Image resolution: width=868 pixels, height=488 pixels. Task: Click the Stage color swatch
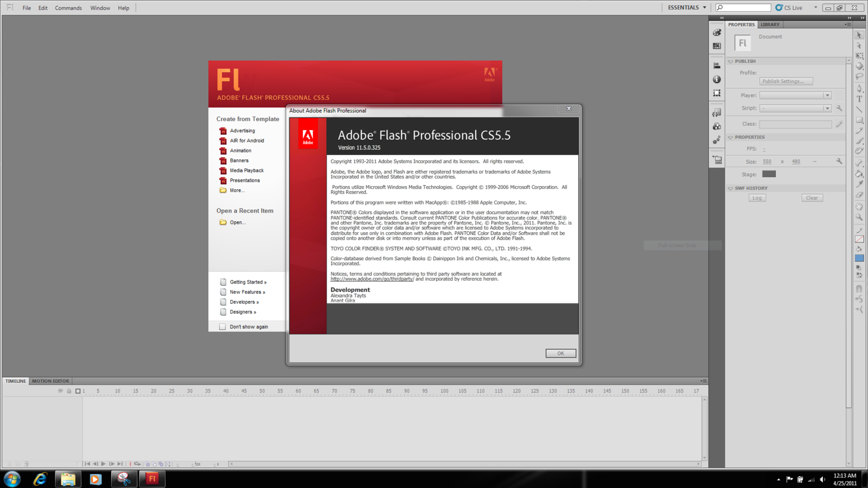[x=769, y=174]
